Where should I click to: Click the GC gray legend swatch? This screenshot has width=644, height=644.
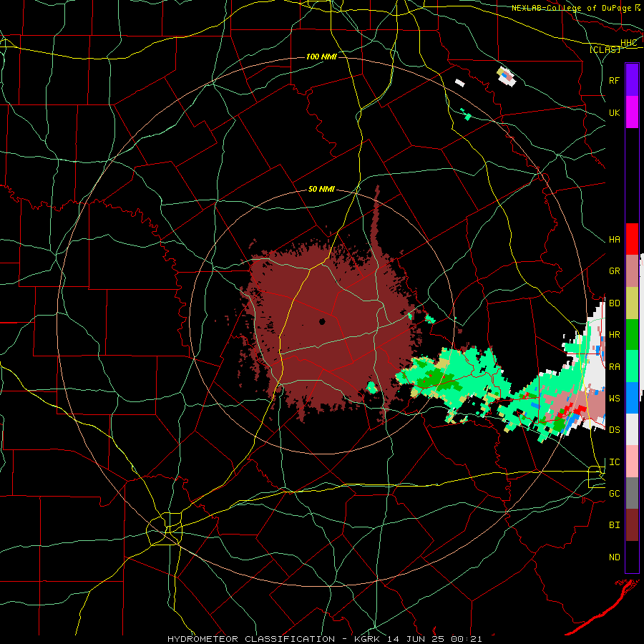pos(632,493)
